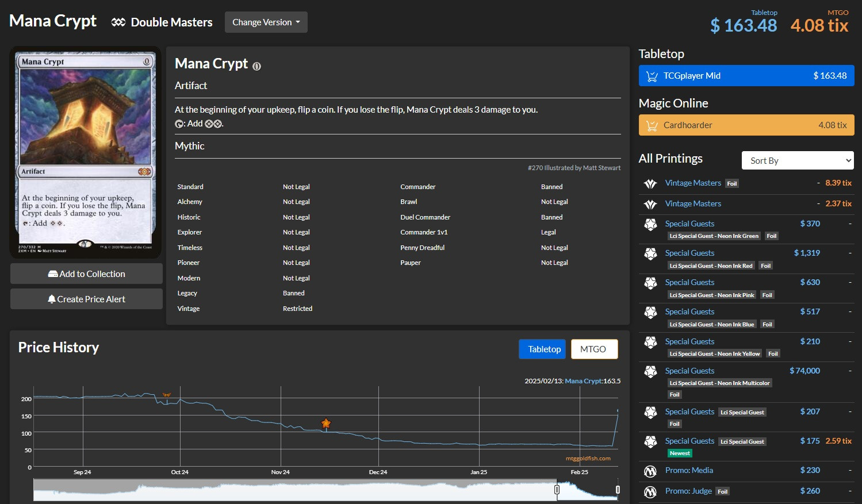Viewport: 862px width, 504px height.
Task: Open the Change Version dropdown
Action: coord(266,22)
